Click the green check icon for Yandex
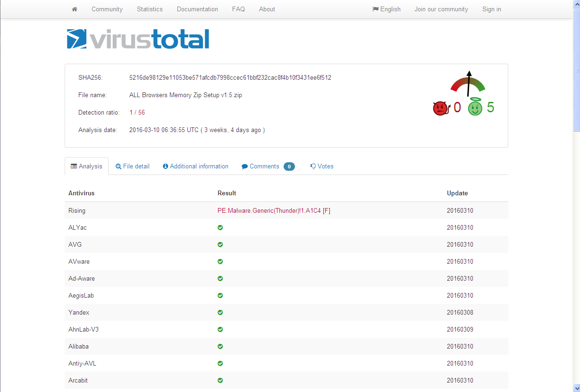Viewport: 580px width, 392px height. pos(220,312)
